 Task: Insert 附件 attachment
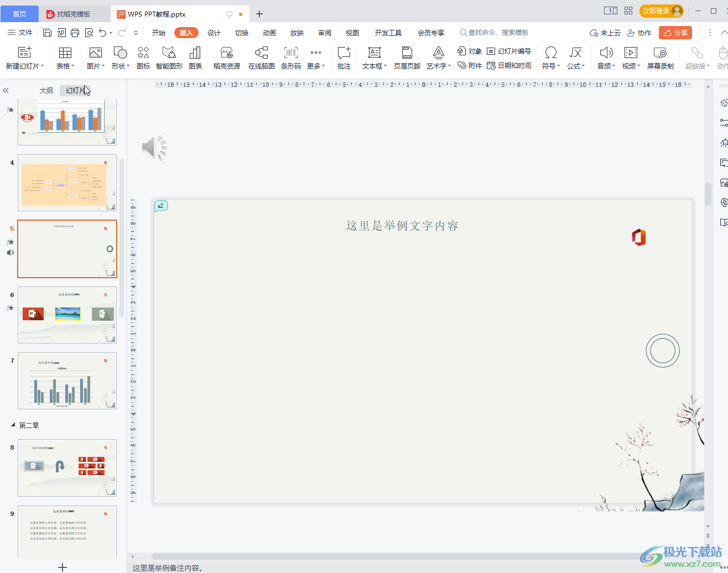pyautogui.click(x=470, y=66)
